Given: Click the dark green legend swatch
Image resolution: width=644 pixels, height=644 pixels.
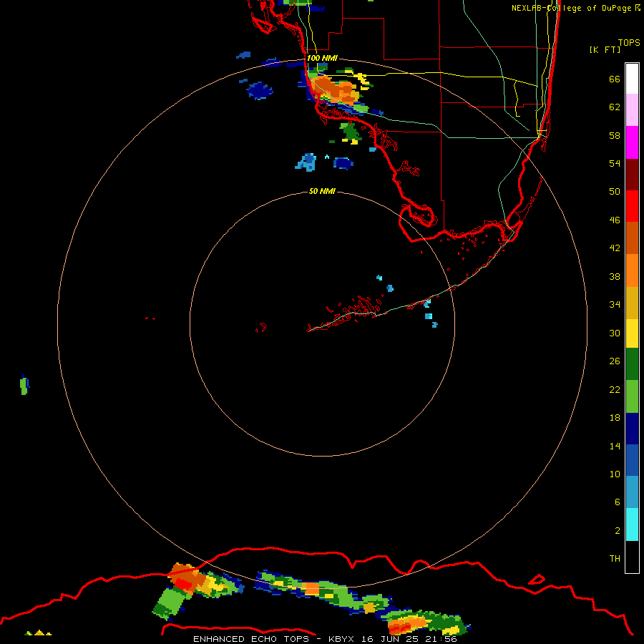Looking at the screenshot, I should click(x=632, y=364).
